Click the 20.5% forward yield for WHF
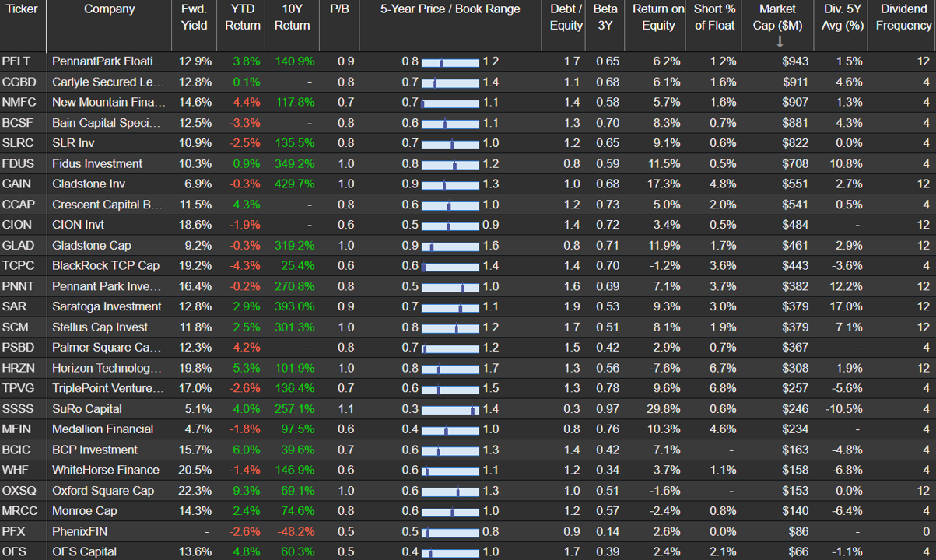The height and width of the screenshot is (560, 936). [195, 470]
